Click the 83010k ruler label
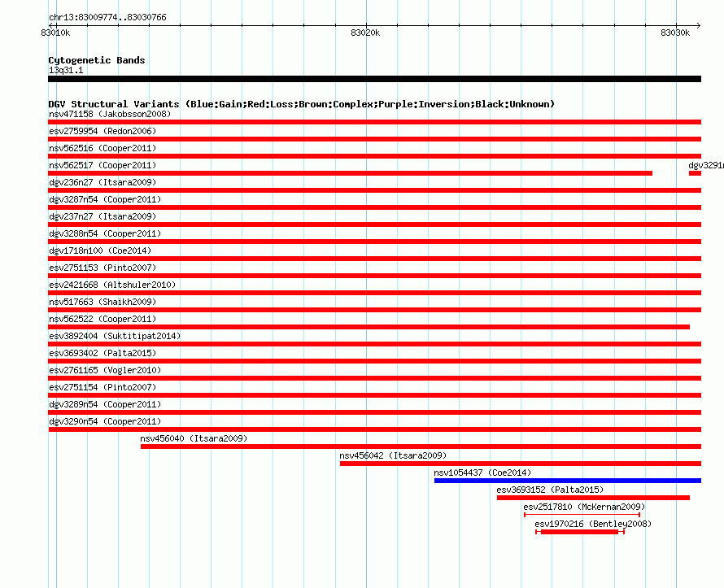The image size is (724, 588). [55, 33]
